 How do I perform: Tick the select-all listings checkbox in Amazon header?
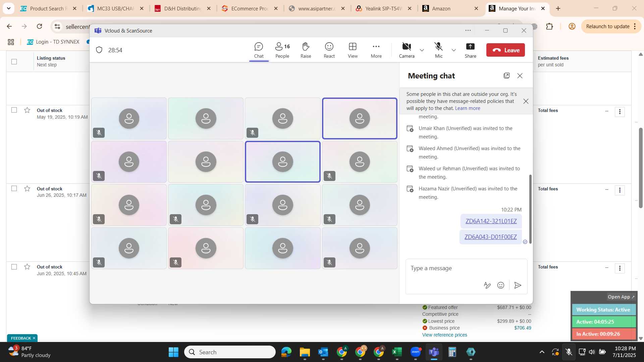14,61
